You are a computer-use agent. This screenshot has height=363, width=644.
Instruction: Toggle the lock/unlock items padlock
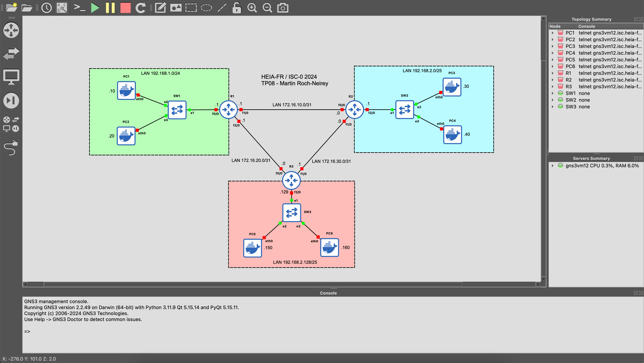point(237,7)
